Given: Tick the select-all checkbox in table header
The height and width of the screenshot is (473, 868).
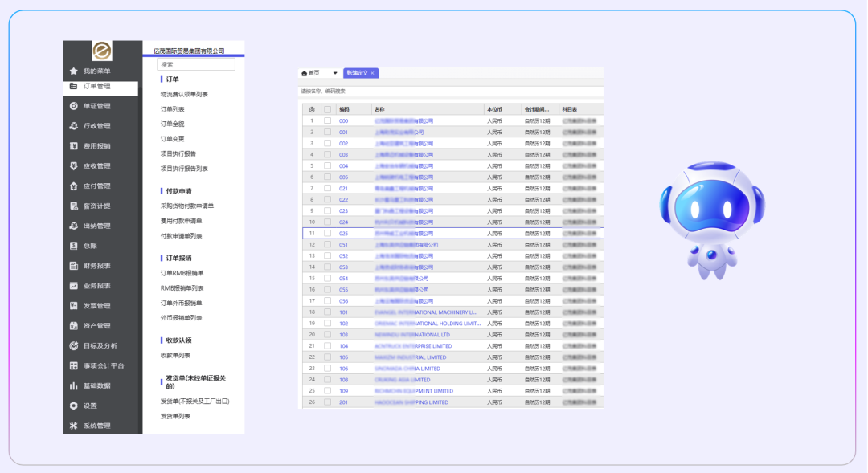Looking at the screenshot, I should coord(327,109).
